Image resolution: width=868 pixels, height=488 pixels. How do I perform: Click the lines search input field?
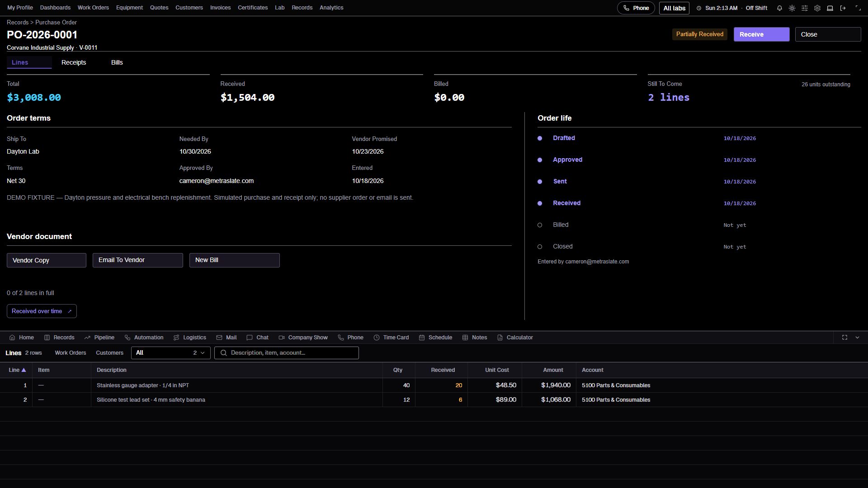click(x=287, y=353)
